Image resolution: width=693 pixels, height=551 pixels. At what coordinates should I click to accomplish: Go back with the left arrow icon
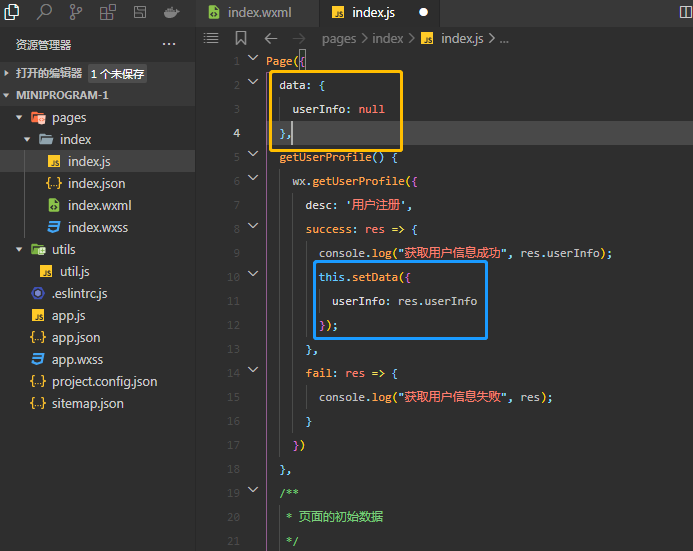270,39
